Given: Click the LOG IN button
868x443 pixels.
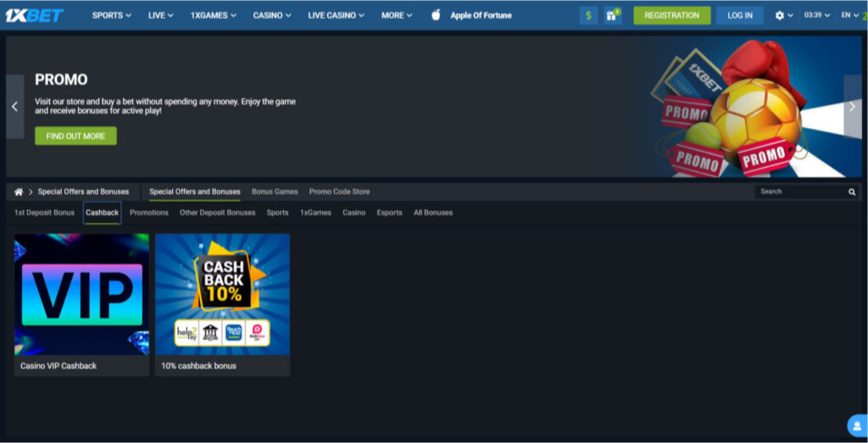Looking at the screenshot, I should click(740, 15).
